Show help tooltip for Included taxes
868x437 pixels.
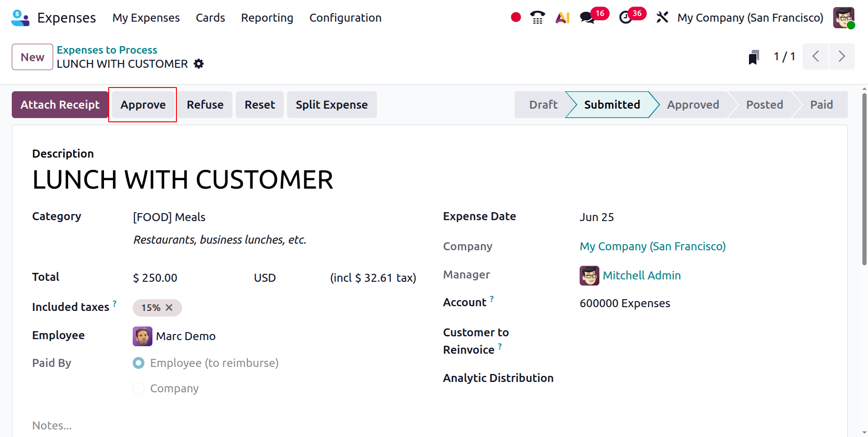click(114, 303)
